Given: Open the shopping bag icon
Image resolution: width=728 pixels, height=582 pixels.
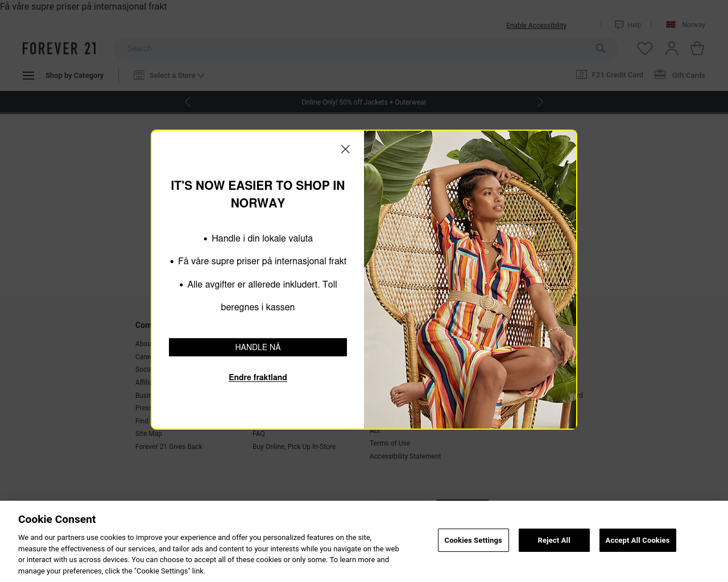Looking at the screenshot, I should 697,48.
